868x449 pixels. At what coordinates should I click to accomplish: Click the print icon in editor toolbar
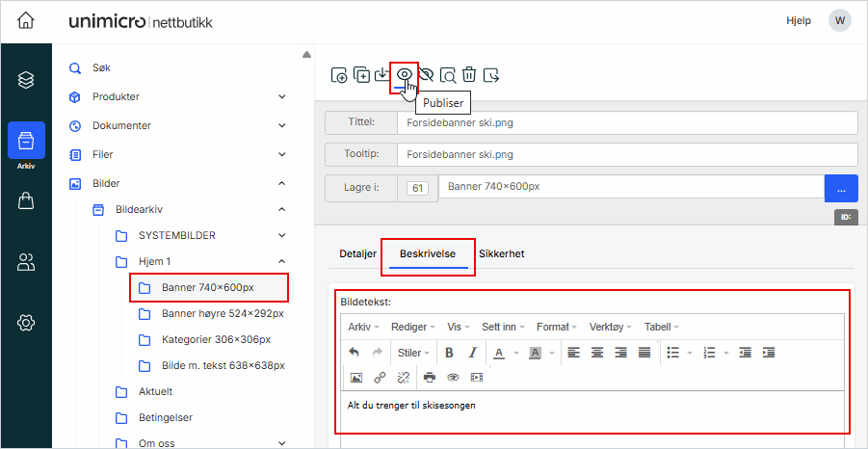430,378
